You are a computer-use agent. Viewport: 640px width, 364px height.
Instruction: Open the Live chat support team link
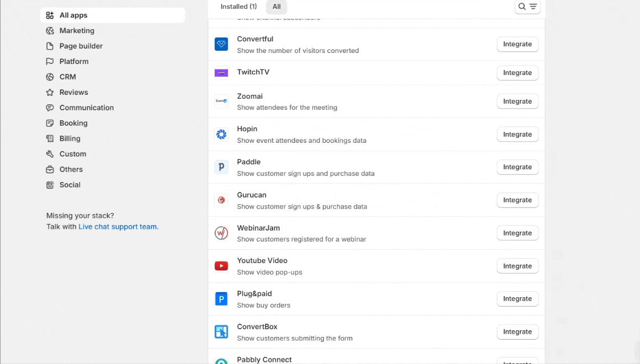tap(119, 227)
